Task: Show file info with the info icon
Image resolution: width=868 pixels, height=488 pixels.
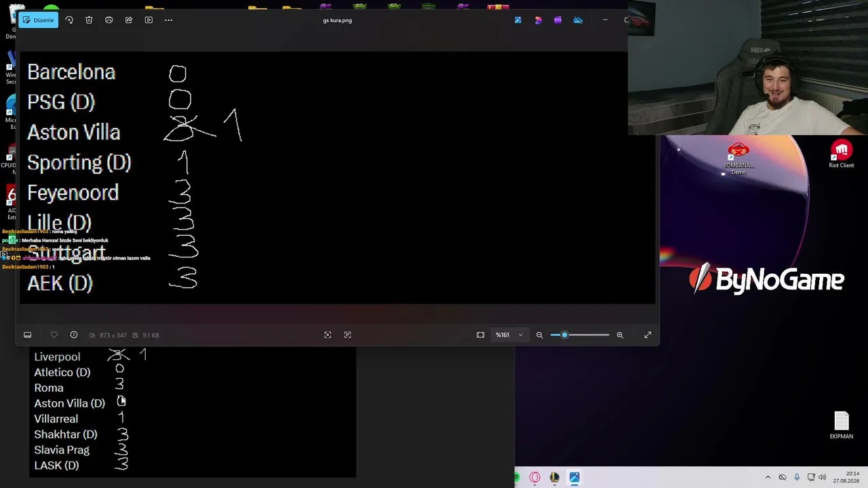Action: click(x=74, y=335)
